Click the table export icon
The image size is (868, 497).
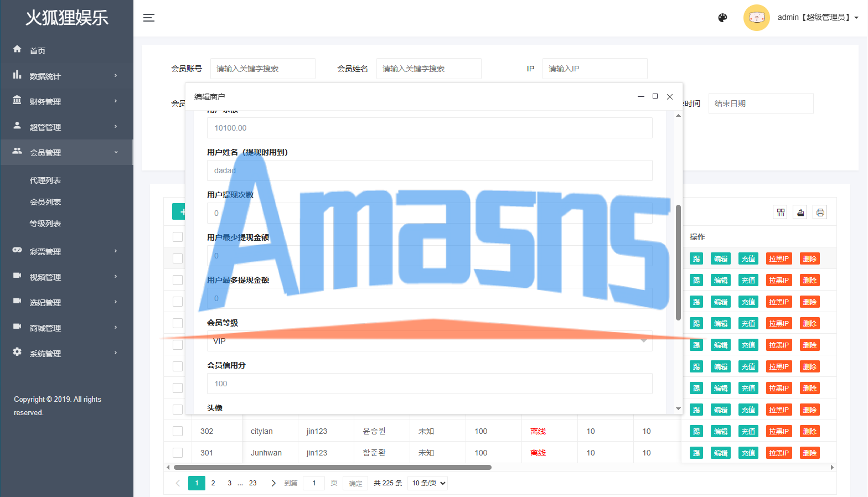(800, 213)
